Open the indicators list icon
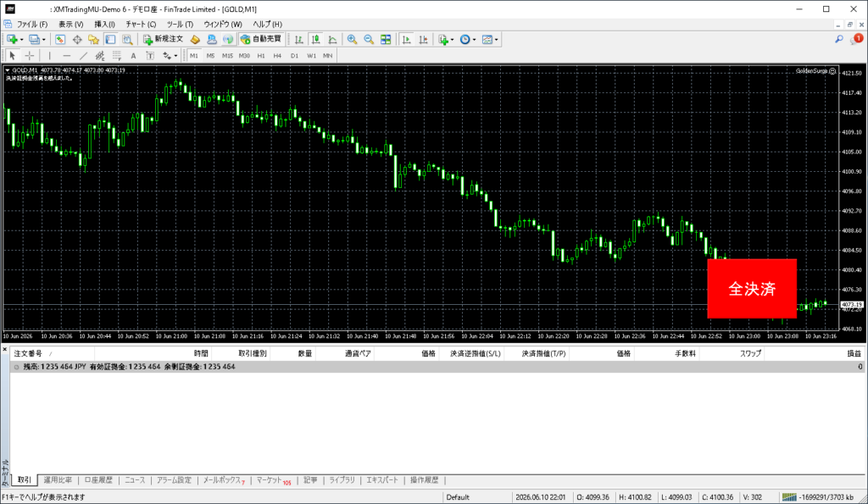Viewport: 868px width, 504px height. click(442, 39)
